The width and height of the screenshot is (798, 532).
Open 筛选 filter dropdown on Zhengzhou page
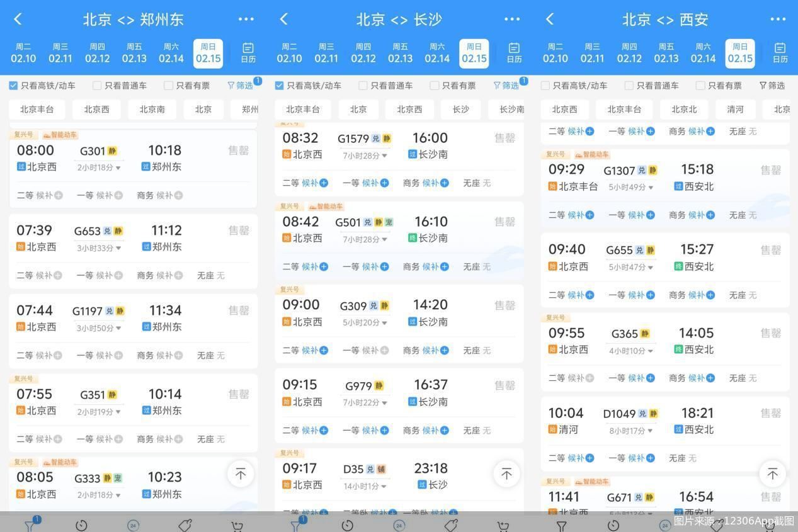pyautogui.click(x=241, y=85)
